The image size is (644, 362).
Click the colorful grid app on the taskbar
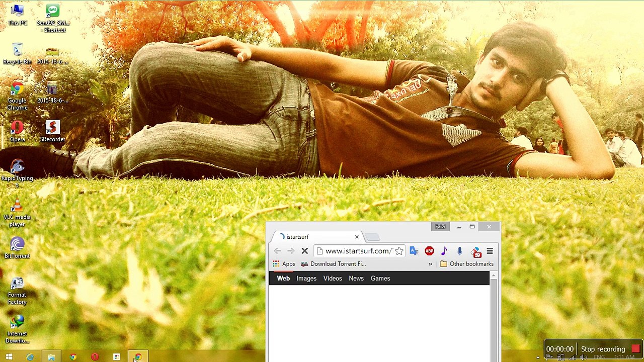pyautogui.click(x=116, y=357)
